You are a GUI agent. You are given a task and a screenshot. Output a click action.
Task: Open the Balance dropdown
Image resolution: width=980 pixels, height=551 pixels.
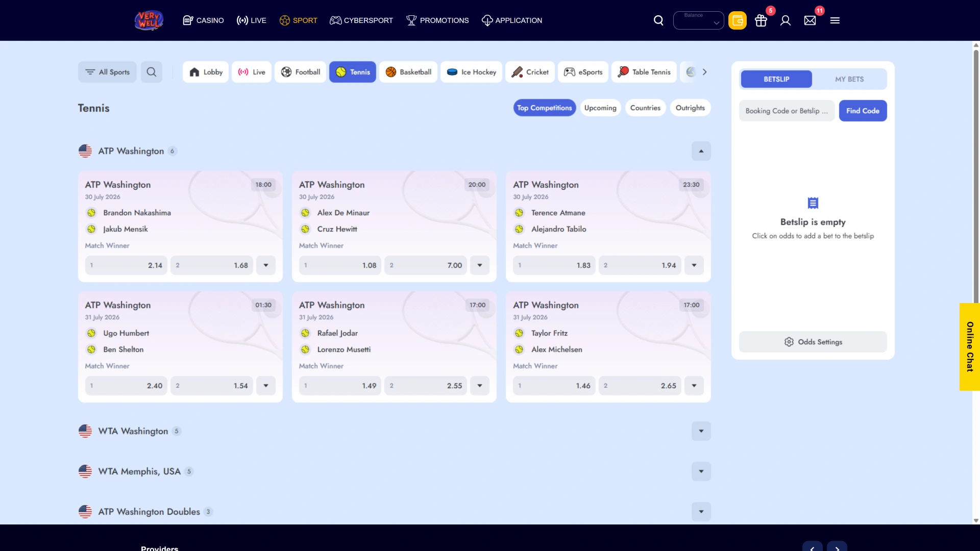click(698, 20)
